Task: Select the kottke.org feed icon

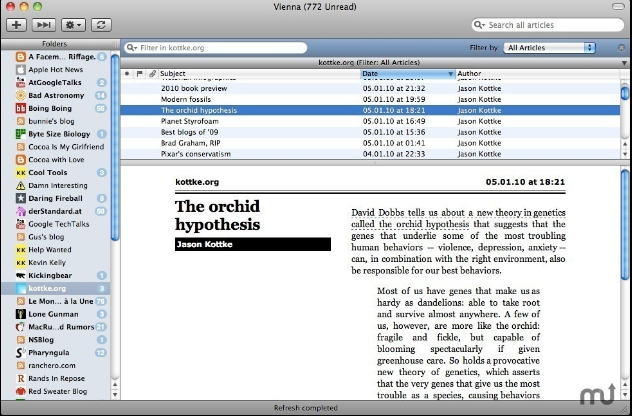Action: tap(21, 289)
